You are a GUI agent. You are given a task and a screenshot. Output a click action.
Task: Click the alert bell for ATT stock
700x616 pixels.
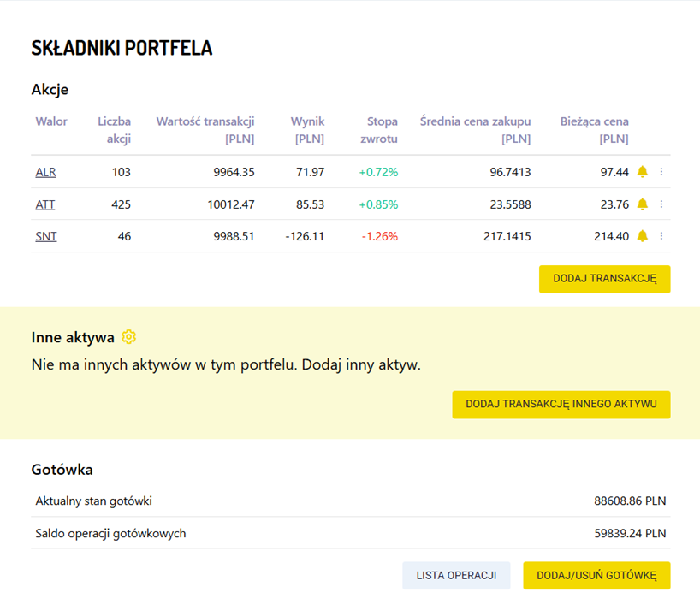(x=642, y=204)
